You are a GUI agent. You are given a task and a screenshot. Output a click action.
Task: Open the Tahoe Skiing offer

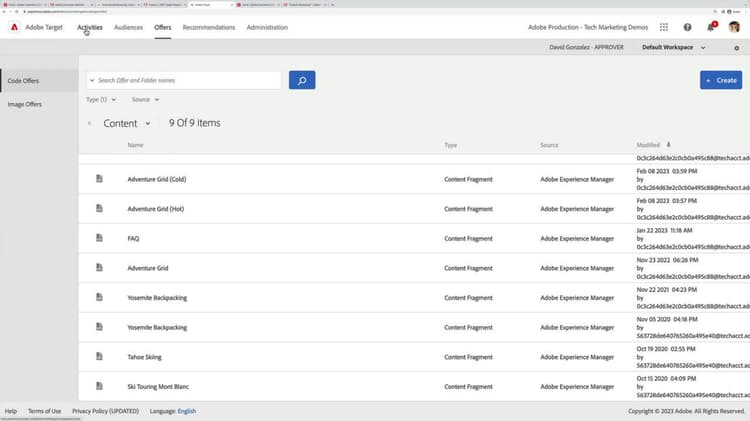coord(144,357)
